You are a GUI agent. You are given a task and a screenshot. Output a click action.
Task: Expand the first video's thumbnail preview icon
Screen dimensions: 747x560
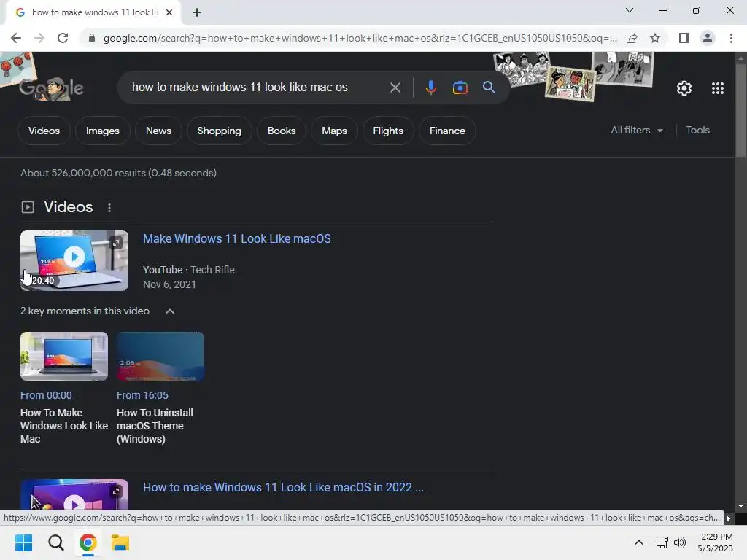[116, 243]
